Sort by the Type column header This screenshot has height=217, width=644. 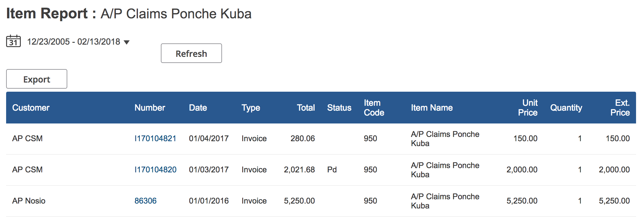[251, 108]
